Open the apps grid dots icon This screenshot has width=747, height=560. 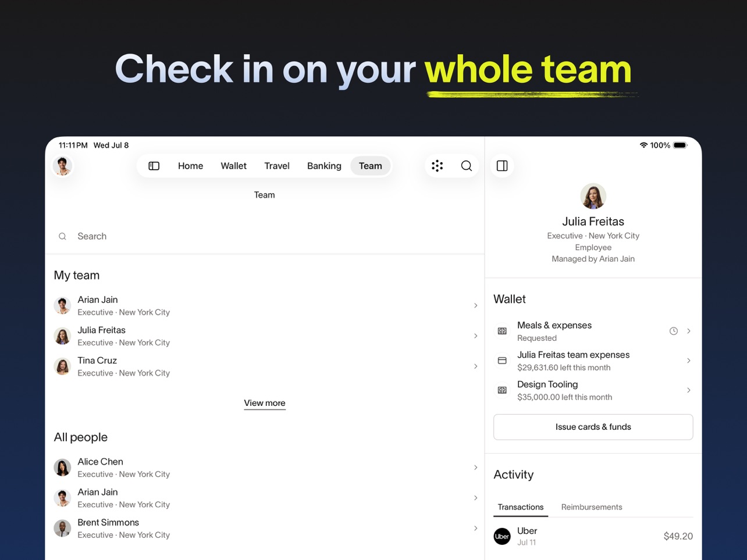(437, 166)
